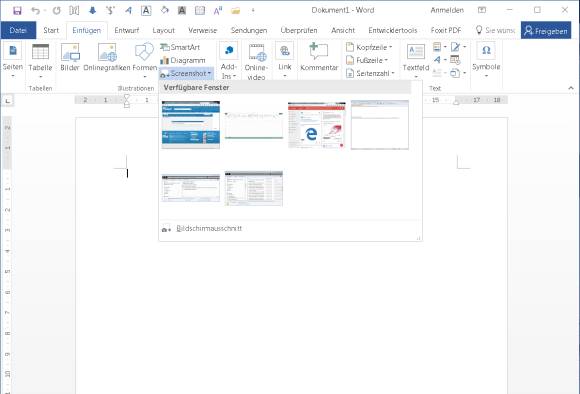Open the Textfeld gallery
580x394 pixels.
click(x=416, y=61)
